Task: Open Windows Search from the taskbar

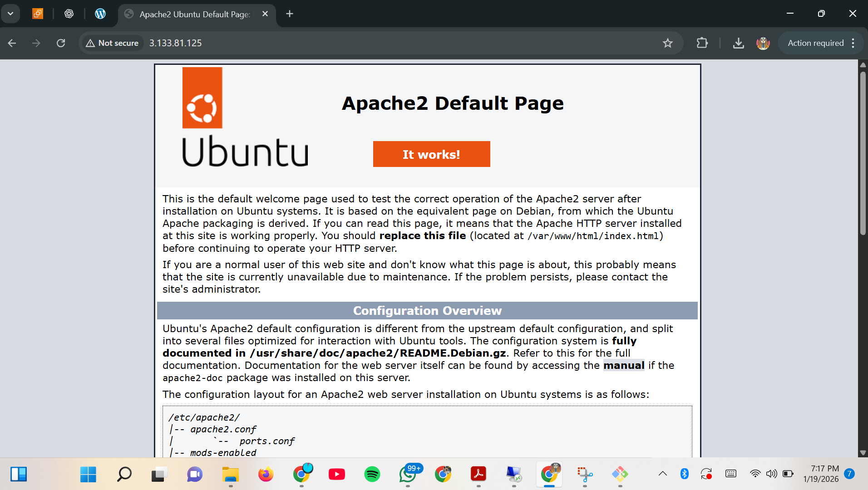Action: [123, 474]
